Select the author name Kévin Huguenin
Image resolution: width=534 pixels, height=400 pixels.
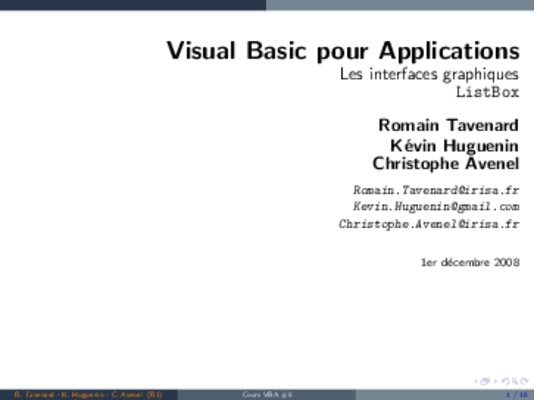[455, 146]
